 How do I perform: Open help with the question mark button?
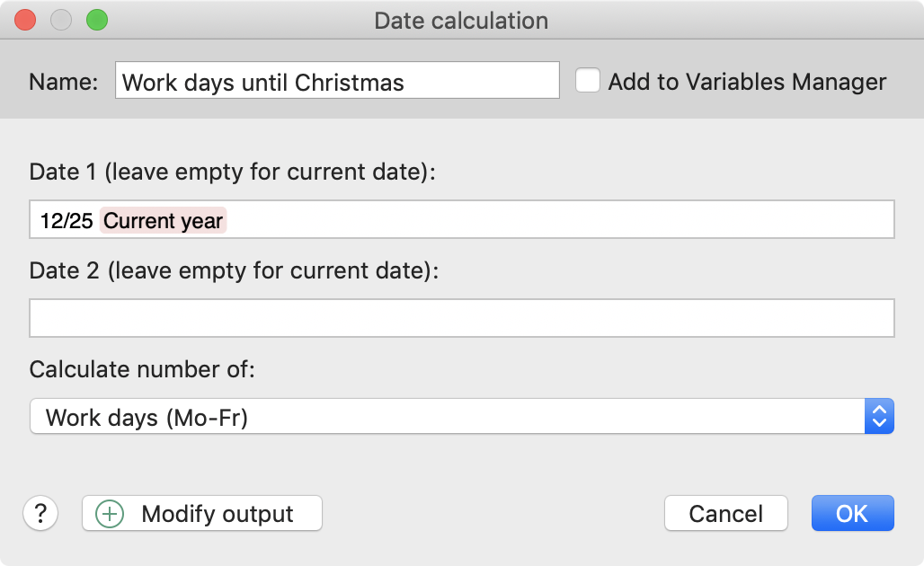click(x=40, y=513)
